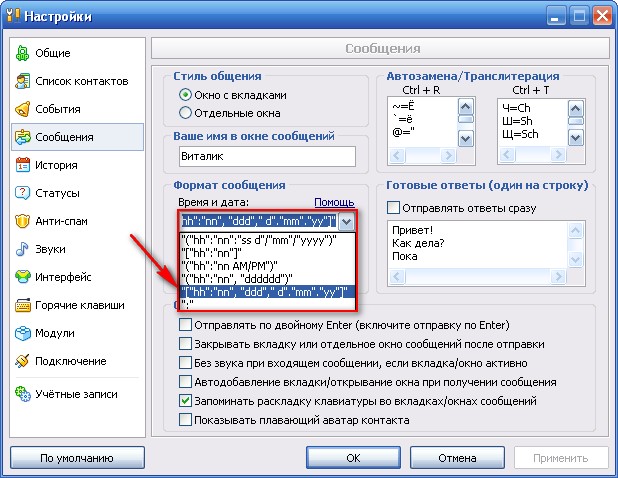Click the Подключение plug icon
The image size is (618, 478).
(x=22, y=361)
